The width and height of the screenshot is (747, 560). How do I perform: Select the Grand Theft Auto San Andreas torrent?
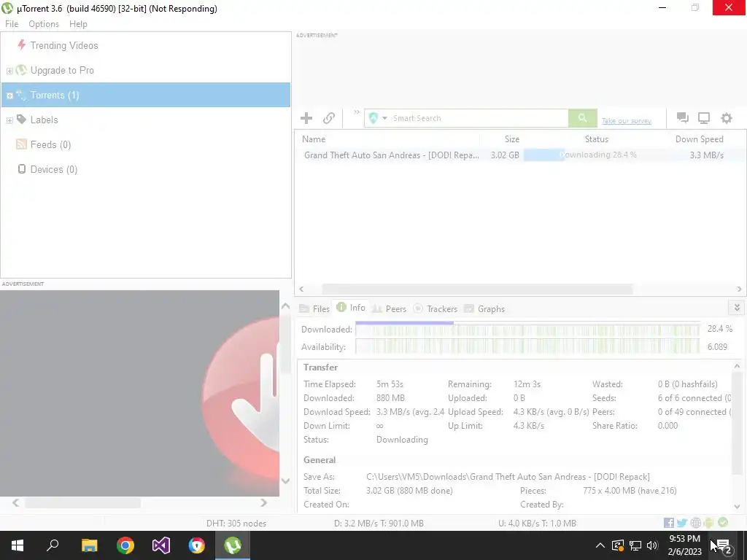pyautogui.click(x=392, y=155)
